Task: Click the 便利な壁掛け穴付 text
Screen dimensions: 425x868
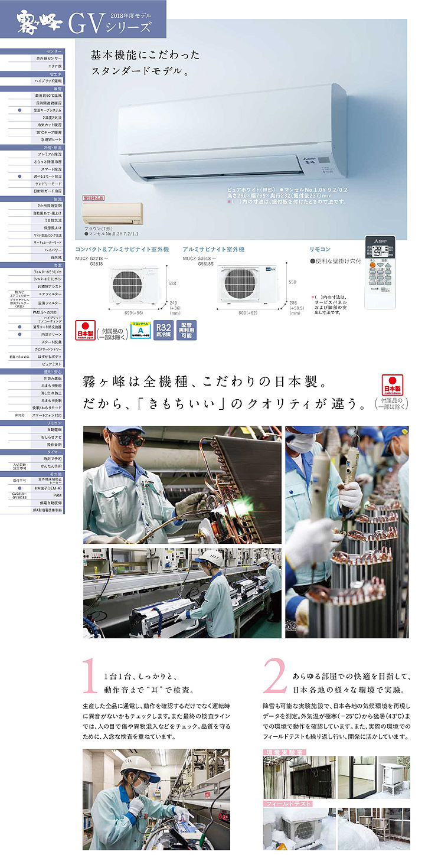Action: pos(335,260)
